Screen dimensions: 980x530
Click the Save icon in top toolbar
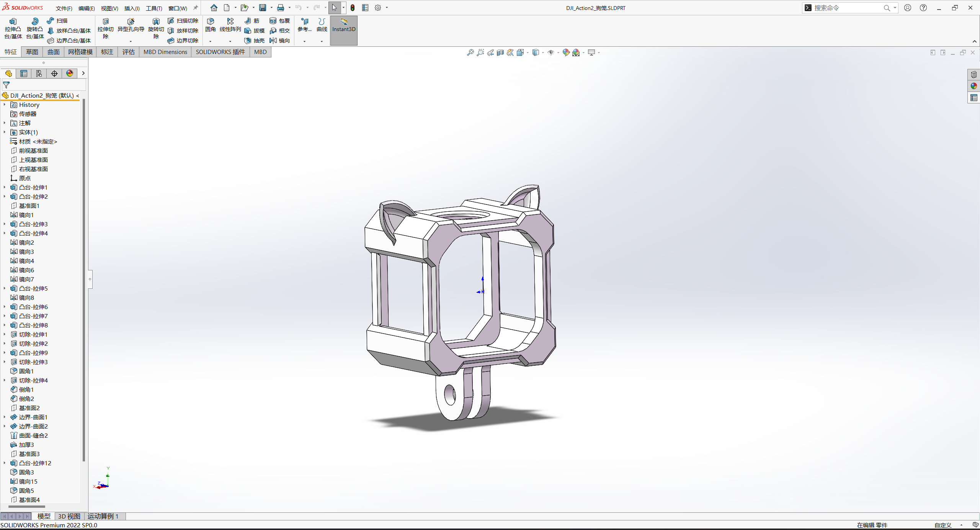pos(263,8)
